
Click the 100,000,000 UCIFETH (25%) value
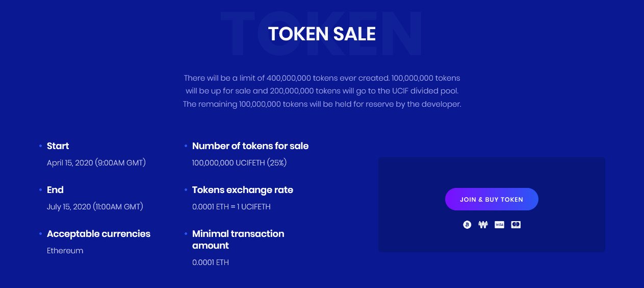239,163
